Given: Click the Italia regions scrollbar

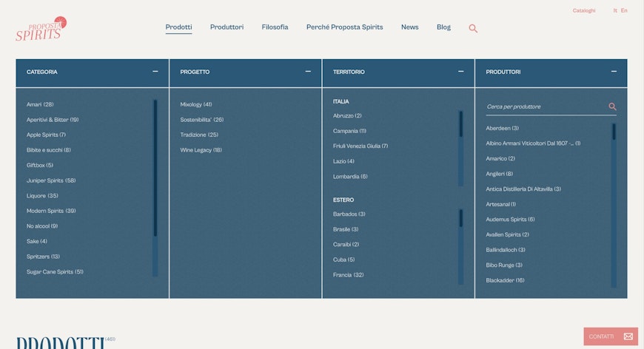Looking at the screenshot, I should 461,148.
